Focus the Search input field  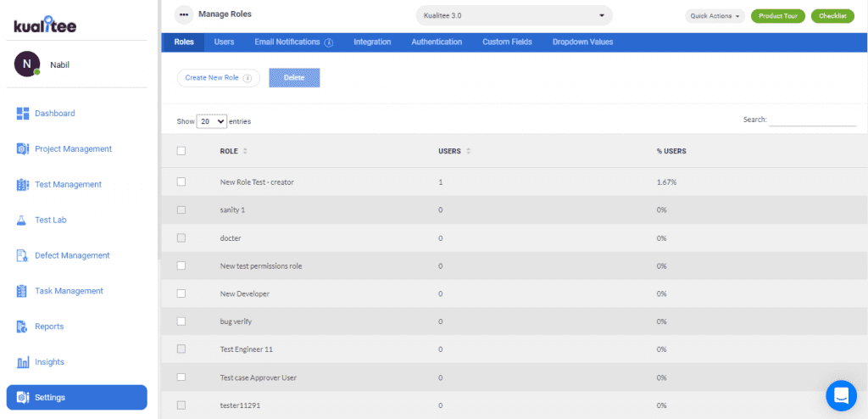coord(813,120)
